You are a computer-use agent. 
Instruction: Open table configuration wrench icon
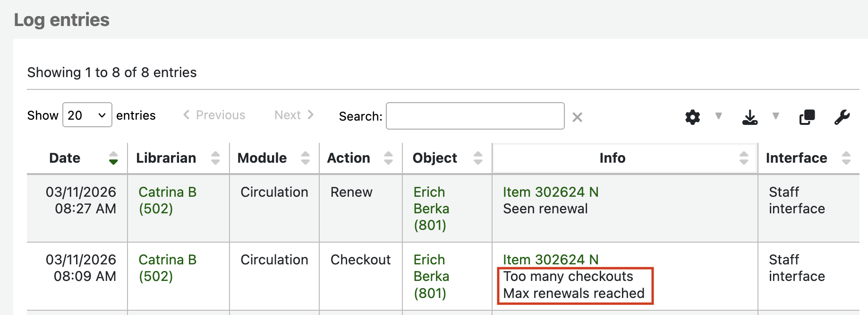pos(842,117)
